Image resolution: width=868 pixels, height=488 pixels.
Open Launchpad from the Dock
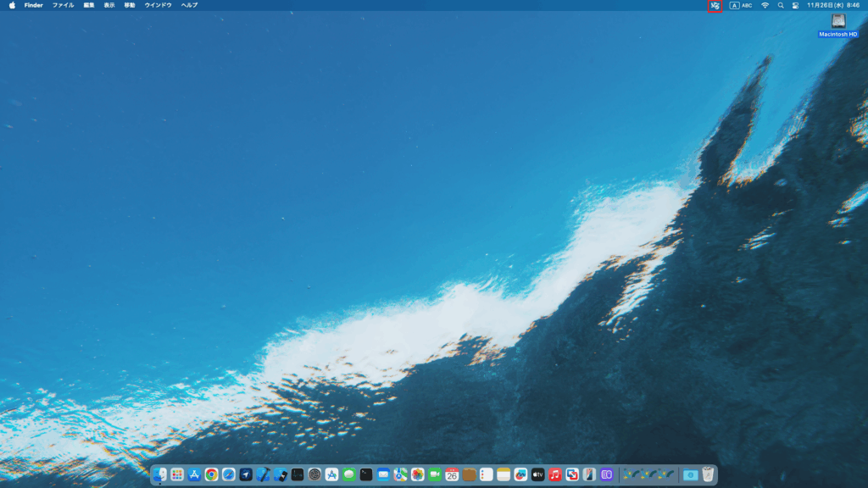click(177, 474)
